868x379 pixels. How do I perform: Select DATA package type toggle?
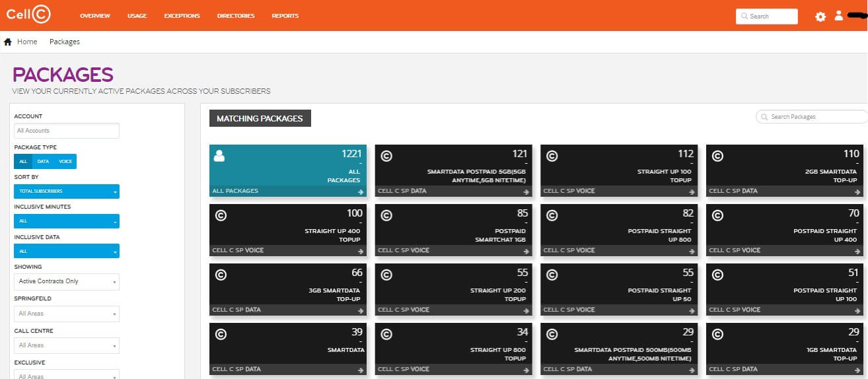tap(43, 161)
